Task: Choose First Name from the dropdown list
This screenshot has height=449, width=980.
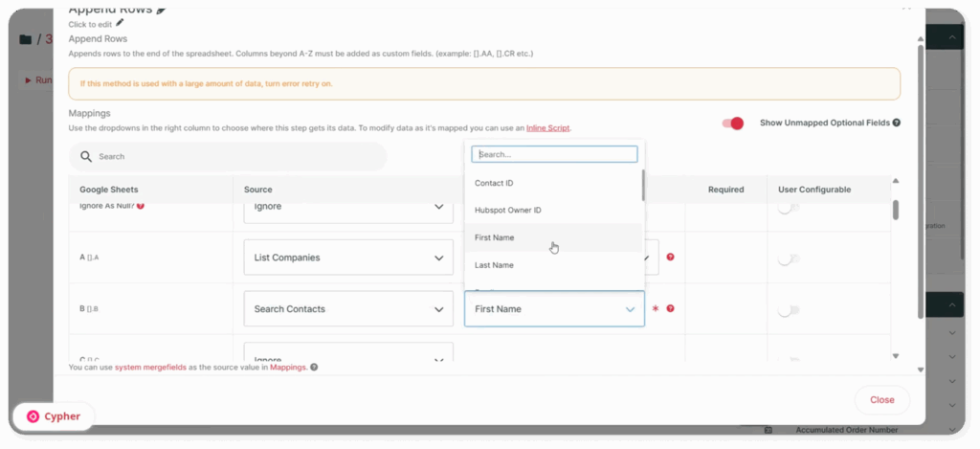Action: click(553, 237)
